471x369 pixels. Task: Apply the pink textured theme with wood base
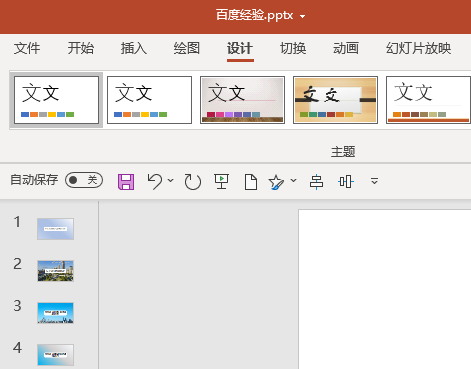click(x=242, y=100)
